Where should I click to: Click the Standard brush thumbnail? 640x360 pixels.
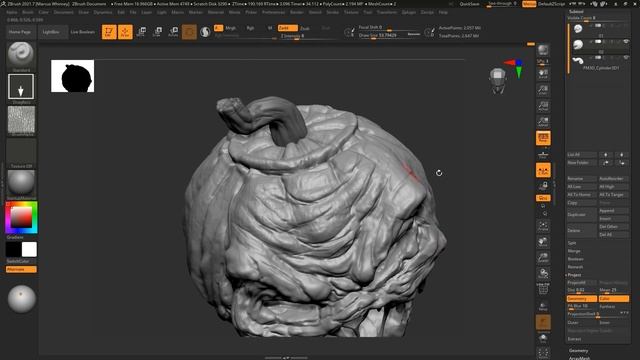point(21,55)
